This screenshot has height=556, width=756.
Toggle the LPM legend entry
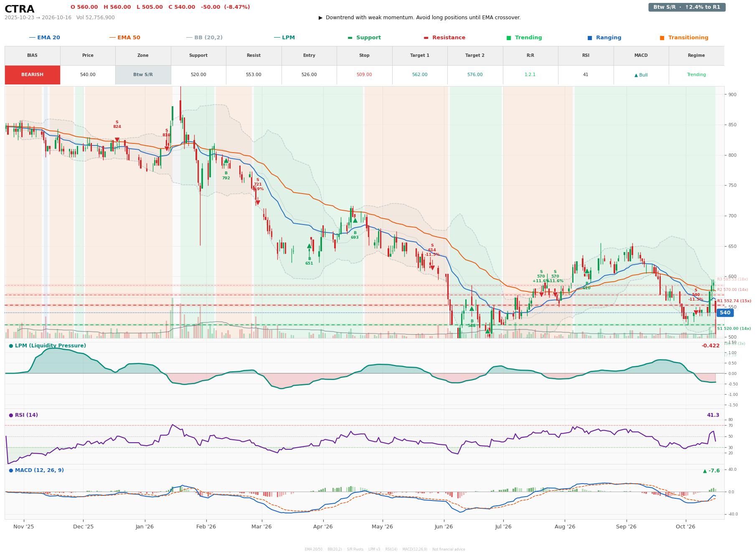pyautogui.click(x=284, y=38)
